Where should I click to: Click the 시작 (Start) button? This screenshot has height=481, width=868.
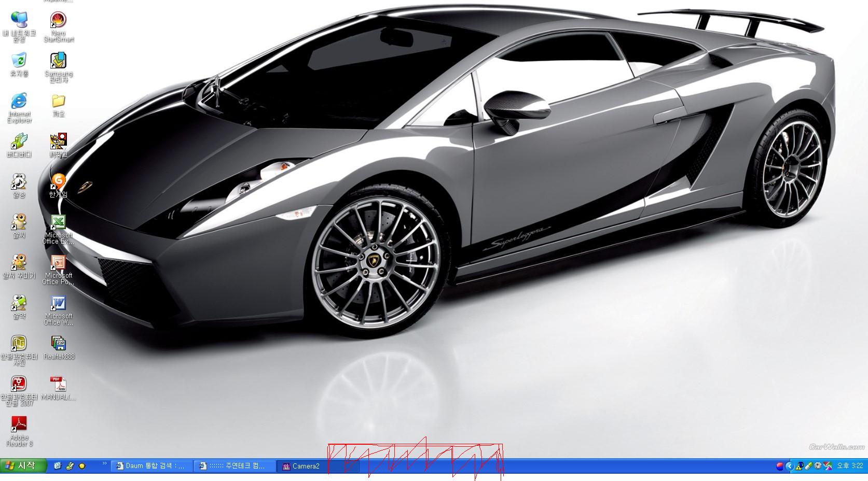23,465
